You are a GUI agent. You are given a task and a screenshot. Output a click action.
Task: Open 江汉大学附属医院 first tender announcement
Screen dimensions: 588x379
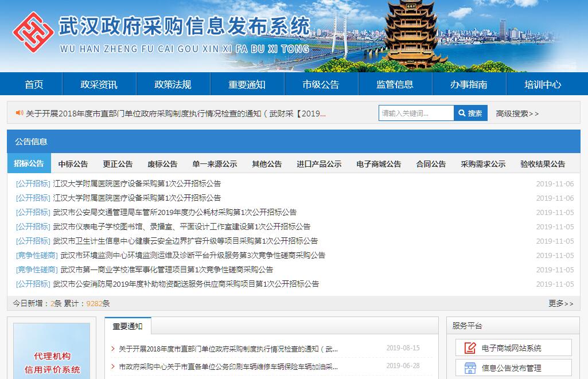tap(137, 184)
